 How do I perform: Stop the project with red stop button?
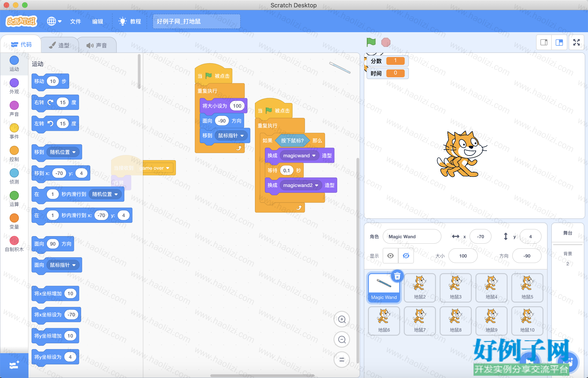point(386,42)
